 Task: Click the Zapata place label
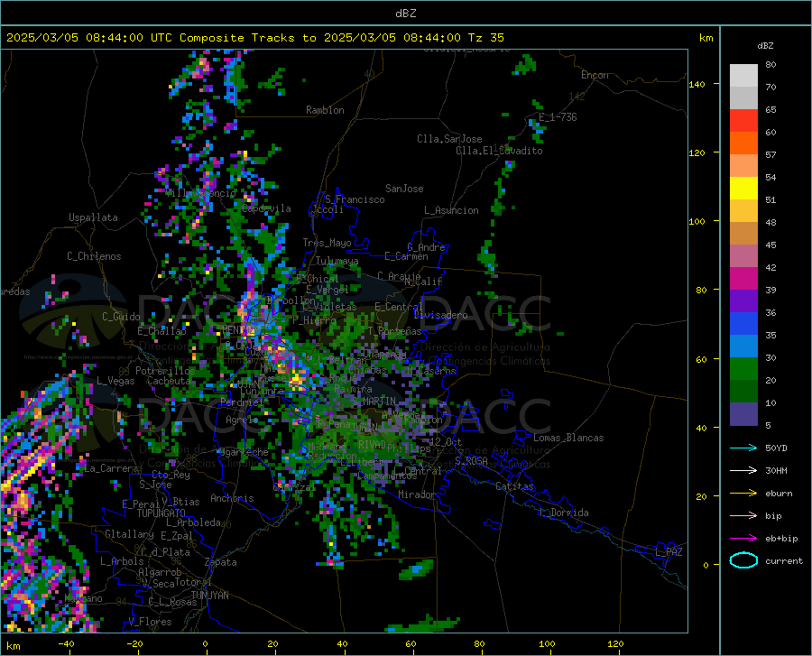[x=221, y=562]
